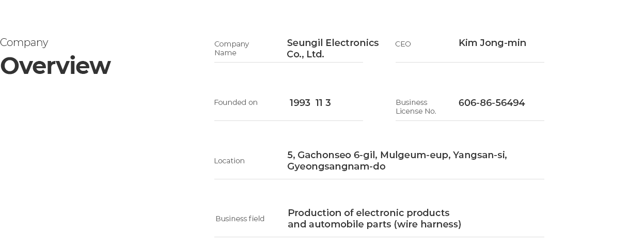Image resolution: width=644 pixels, height=245 pixels.
Task: Select the "Location" field label
Action: pos(229,161)
